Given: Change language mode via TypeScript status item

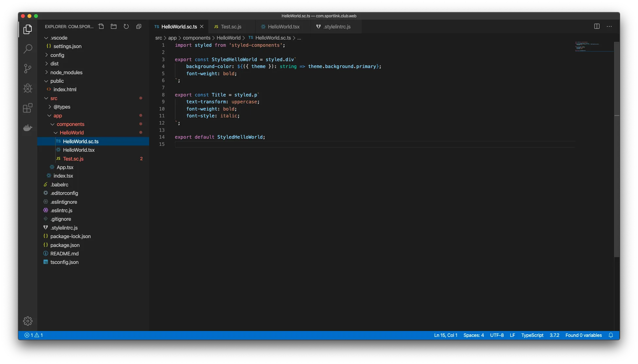Looking at the screenshot, I should [x=532, y=335].
